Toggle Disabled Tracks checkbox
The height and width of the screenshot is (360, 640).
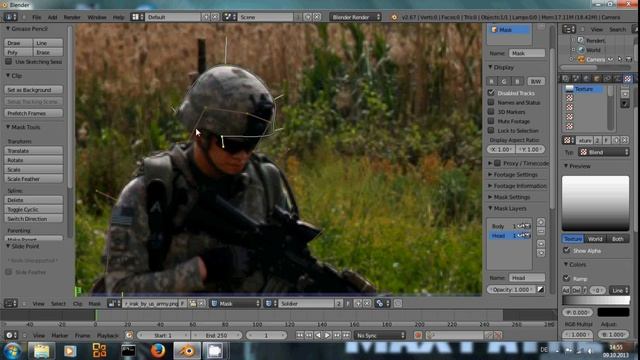click(x=491, y=93)
